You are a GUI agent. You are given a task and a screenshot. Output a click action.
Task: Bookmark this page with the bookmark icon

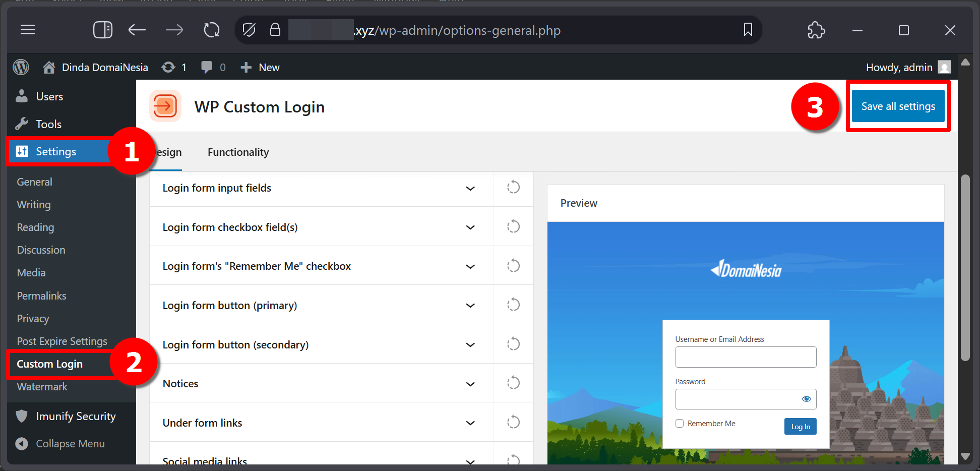[x=748, y=30]
